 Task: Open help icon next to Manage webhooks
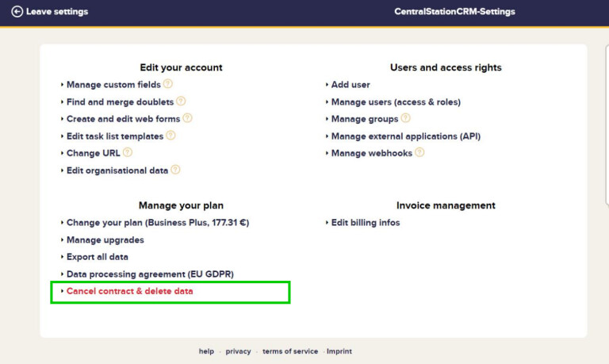tap(419, 153)
